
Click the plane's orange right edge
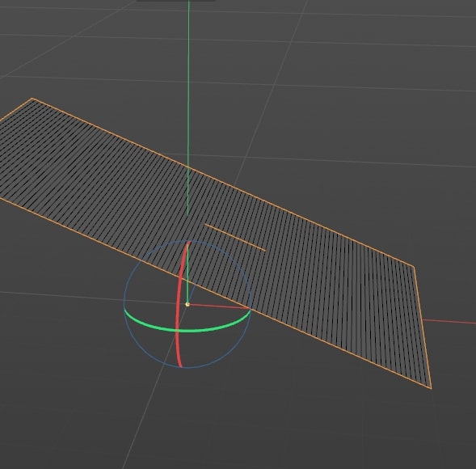423,327
